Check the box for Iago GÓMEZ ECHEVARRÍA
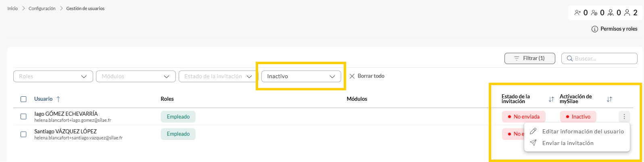 (x=23, y=116)
